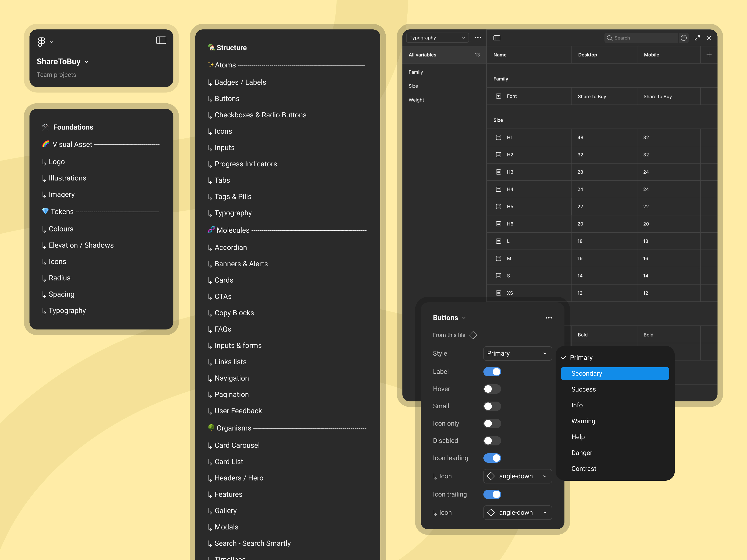
Task: Toggle the sidebar panel icon beside ShareToBuy
Action: coord(161,41)
